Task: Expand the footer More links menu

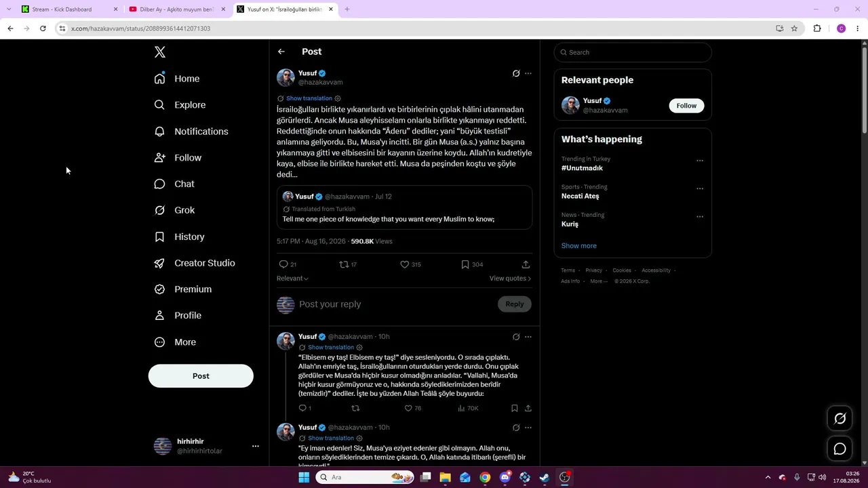Action: 599,281
